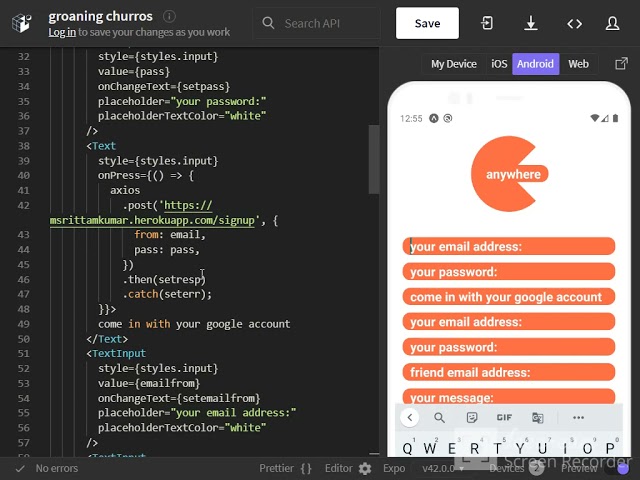The image size is (640, 480).
Task: Click the axios code on line 41
Action: click(125, 191)
